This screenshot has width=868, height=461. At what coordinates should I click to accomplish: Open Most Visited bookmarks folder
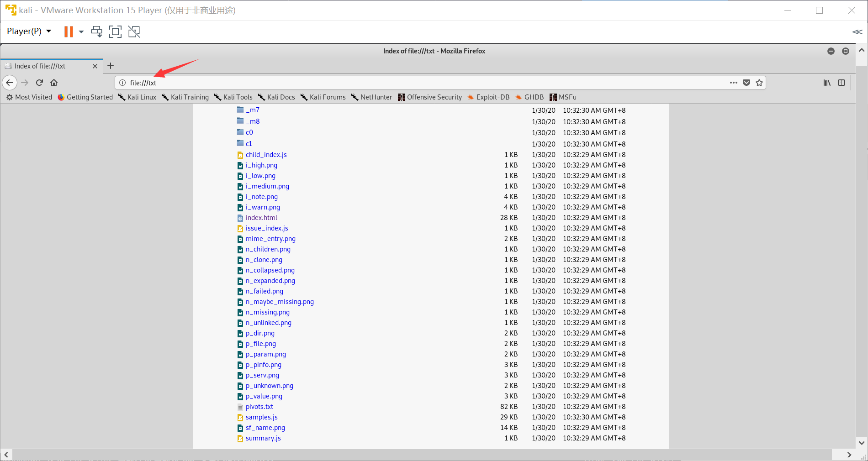pyautogui.click(x=29, y=97)
